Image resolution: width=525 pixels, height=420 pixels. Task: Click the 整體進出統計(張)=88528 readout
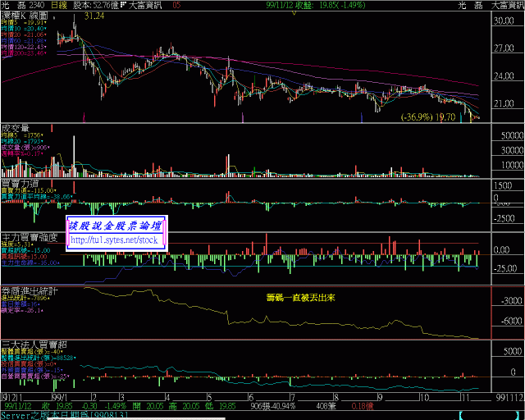(39, 358)
